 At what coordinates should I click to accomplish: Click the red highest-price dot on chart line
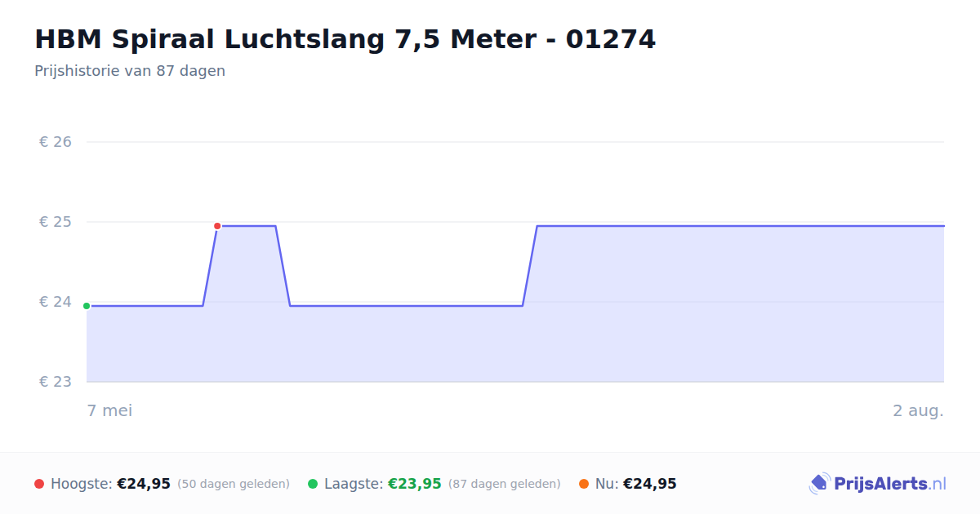pos(217,226)
